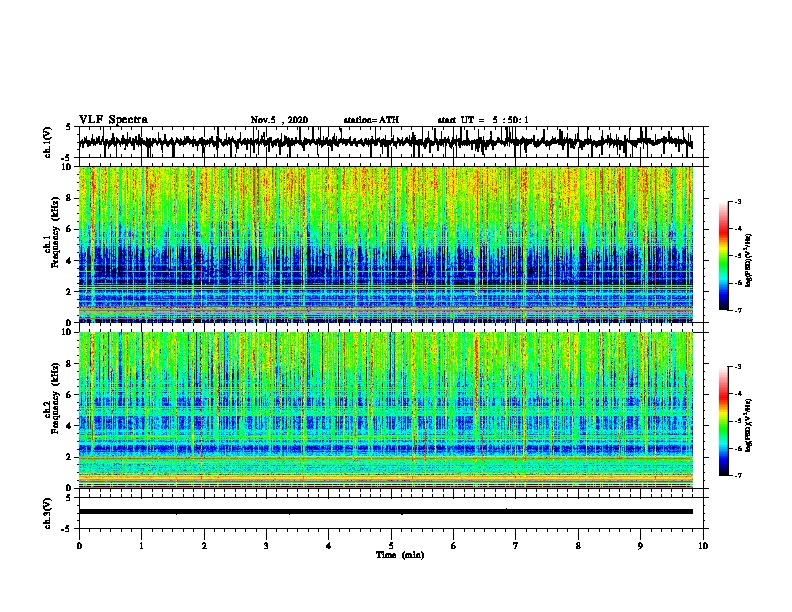Click the "-7" label on ch.1 colorbar

click(737, 310)
